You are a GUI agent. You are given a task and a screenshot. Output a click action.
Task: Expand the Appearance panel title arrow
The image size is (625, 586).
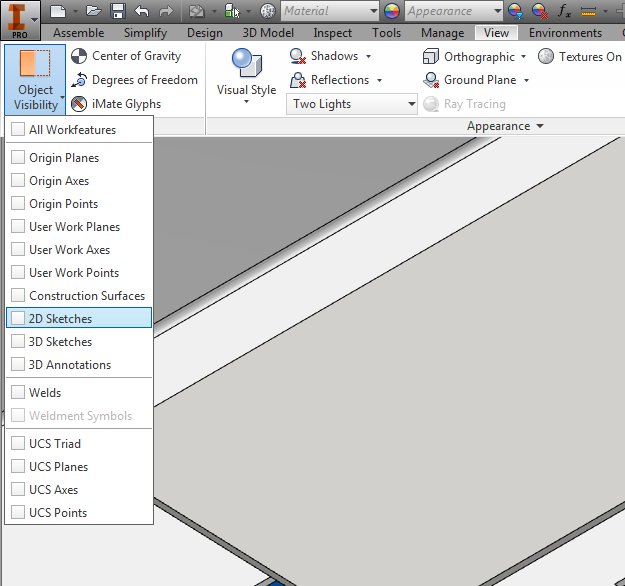tap(540, 126)
